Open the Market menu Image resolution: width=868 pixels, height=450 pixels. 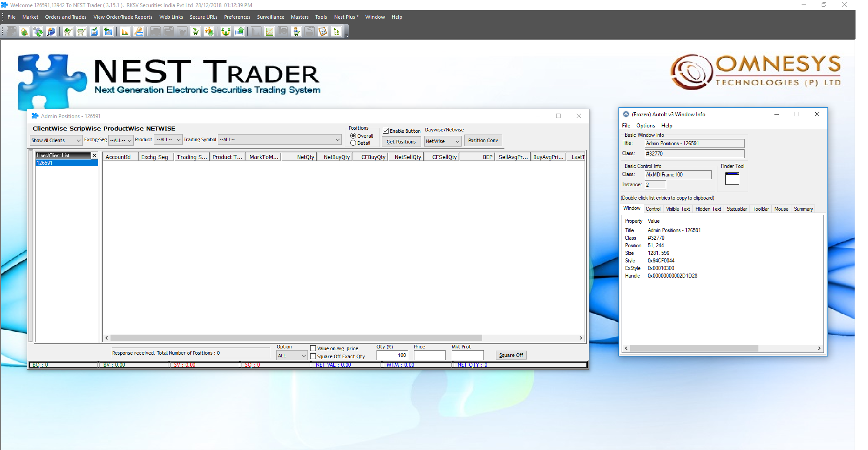click(x=30, y=17)
